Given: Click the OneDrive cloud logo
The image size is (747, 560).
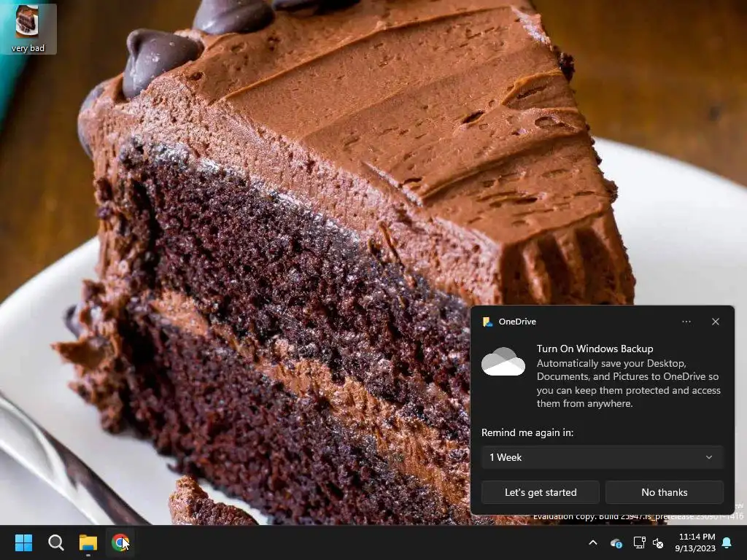Looking at the screenshot, I should click(503, 362).
